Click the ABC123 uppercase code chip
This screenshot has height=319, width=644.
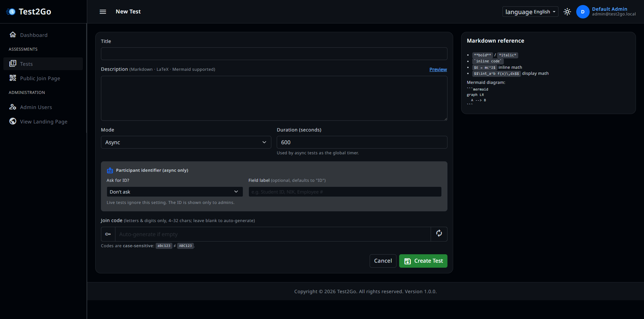[185, 246]
